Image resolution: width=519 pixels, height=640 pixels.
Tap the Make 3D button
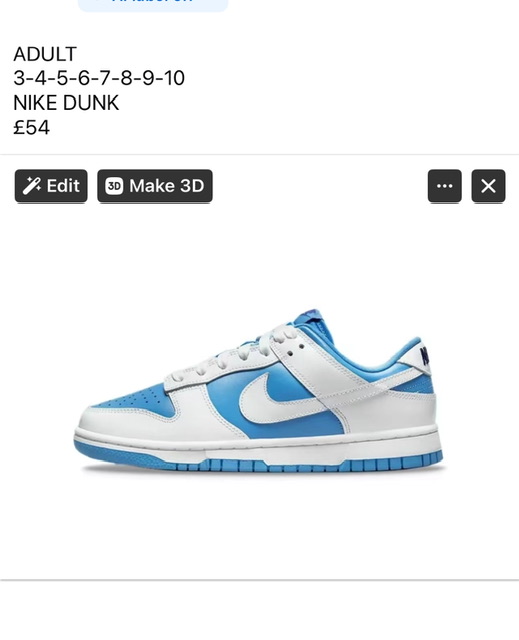155,186
